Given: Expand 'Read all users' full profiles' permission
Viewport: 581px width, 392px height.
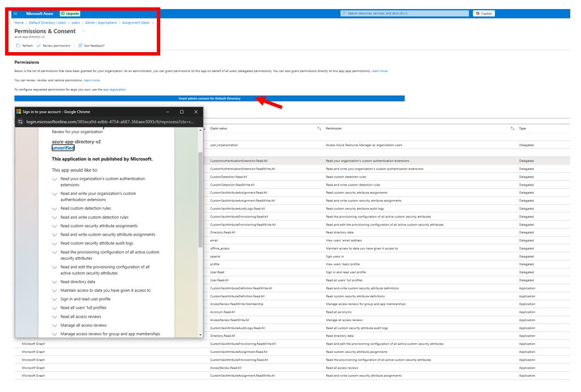Looking at the screenshot, I should 54,308.
